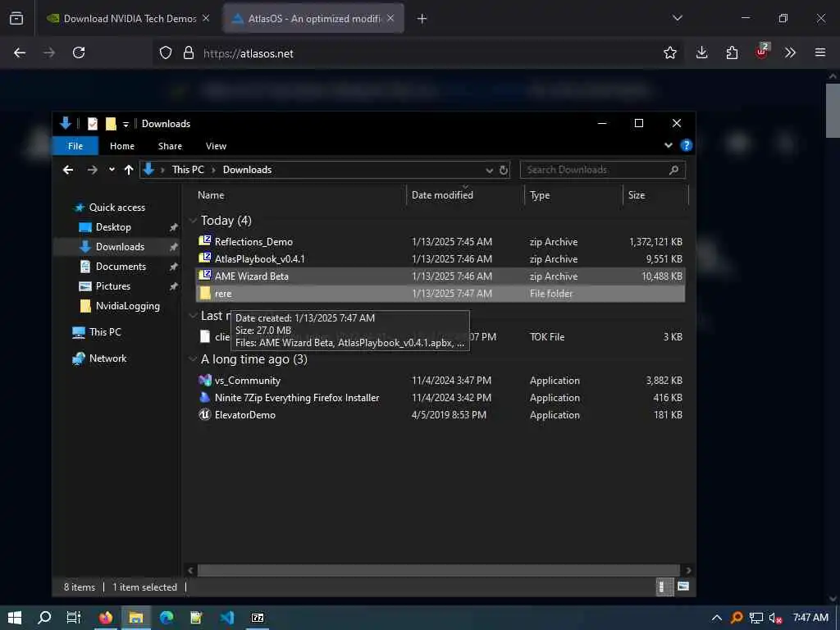Select This PC in navigation pane

[105, 332]
